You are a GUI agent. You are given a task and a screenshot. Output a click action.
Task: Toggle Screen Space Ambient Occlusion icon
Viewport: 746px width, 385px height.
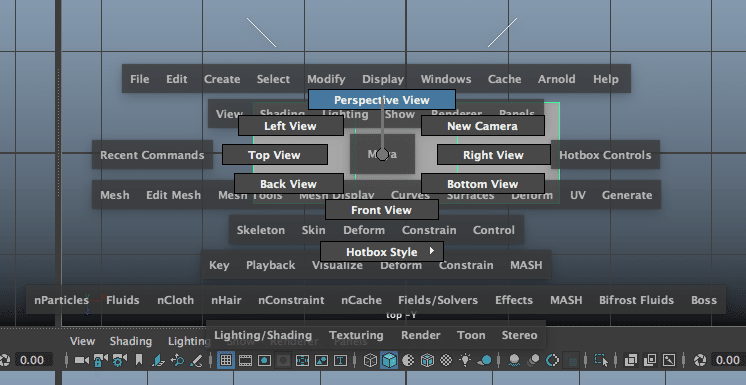(x=514, y=360)
